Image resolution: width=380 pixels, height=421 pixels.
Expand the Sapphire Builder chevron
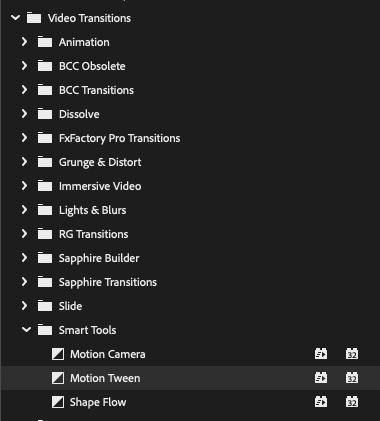pos(24,258)
